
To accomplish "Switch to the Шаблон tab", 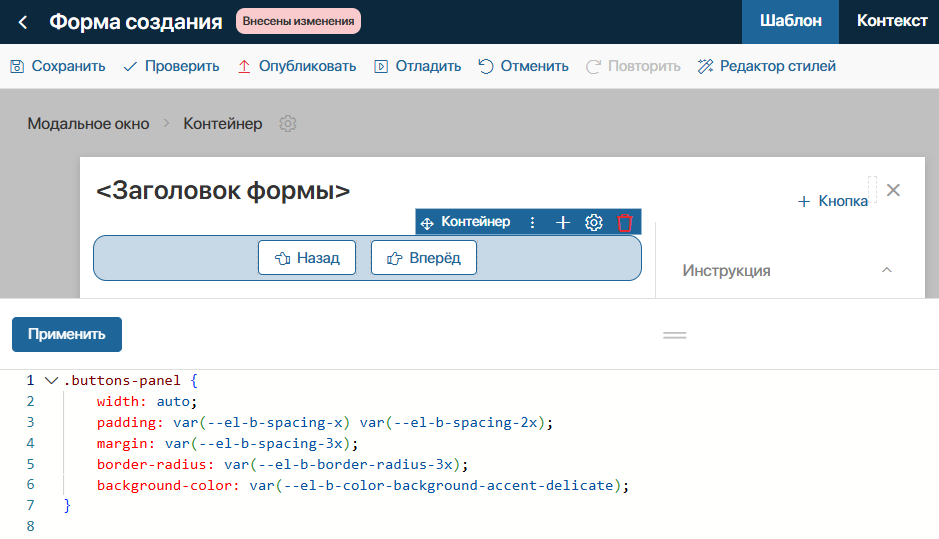I will (x=790, y=22).
